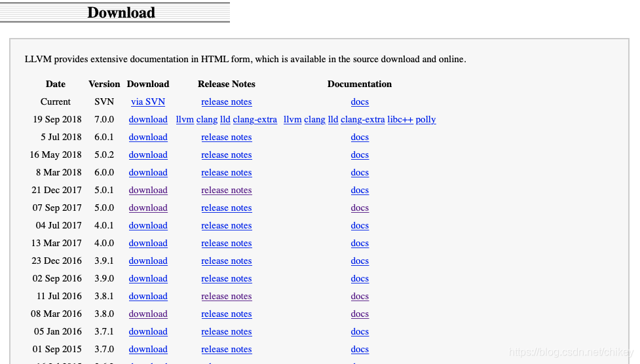
Task: Open release notes for version 3.7.0
Action: pos(227,350)
